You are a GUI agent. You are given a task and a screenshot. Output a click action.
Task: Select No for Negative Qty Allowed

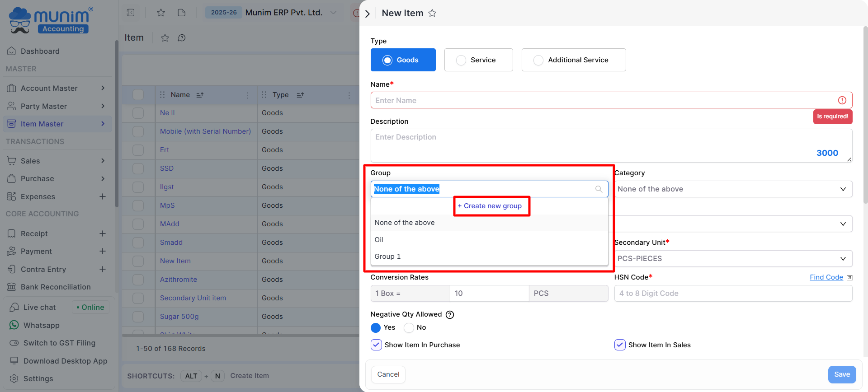(x=409, y=327)
